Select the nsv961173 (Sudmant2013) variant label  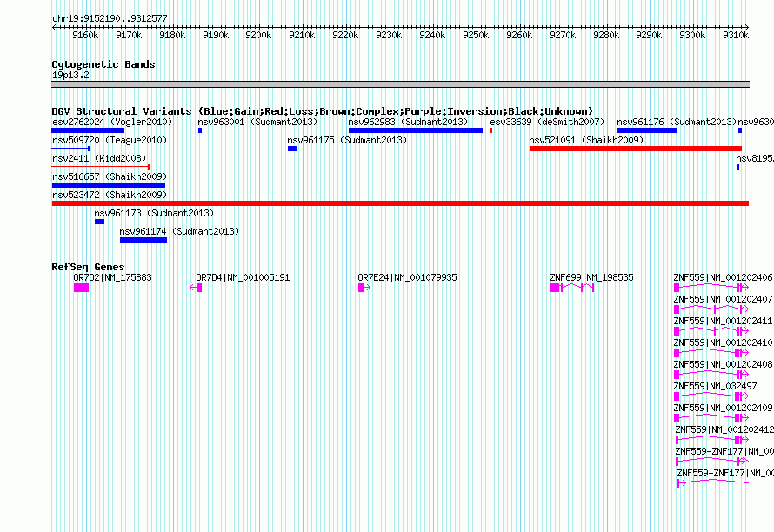click(x=154, y=213)
